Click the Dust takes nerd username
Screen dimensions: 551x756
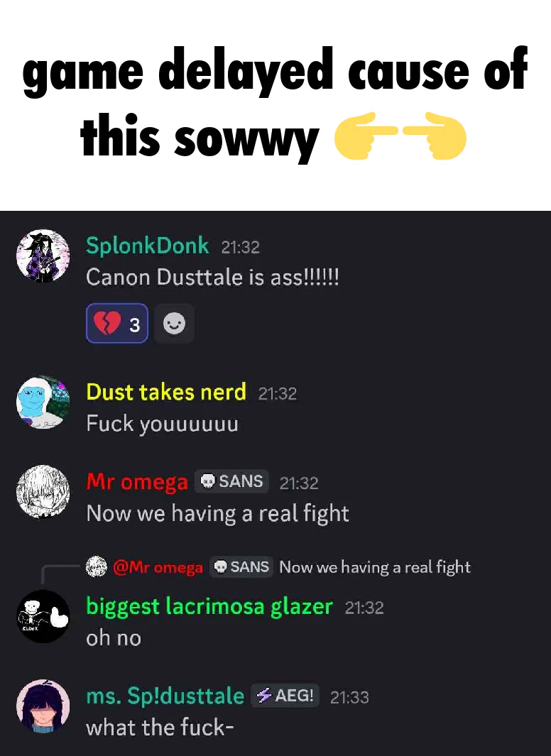(x=166, y=392)
